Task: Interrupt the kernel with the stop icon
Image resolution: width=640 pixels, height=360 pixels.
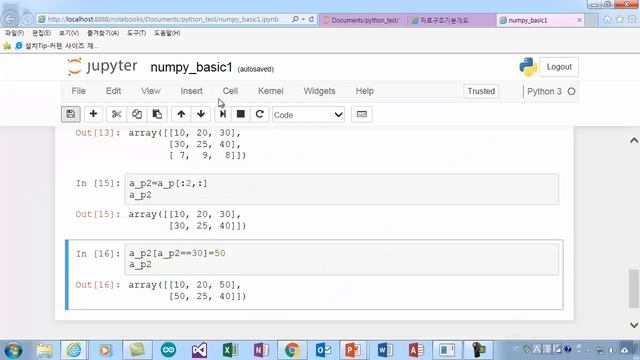Action: (241, 114)
